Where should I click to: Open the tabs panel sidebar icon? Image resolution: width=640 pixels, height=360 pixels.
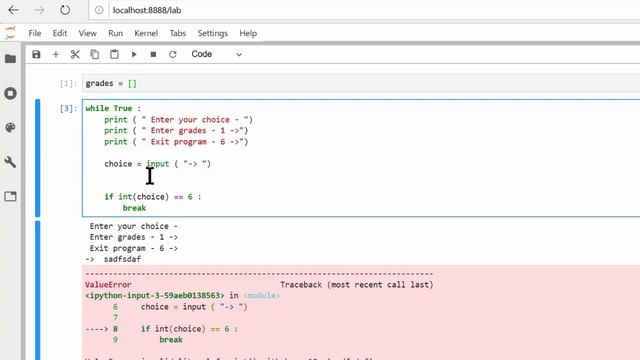click(11, 196)
